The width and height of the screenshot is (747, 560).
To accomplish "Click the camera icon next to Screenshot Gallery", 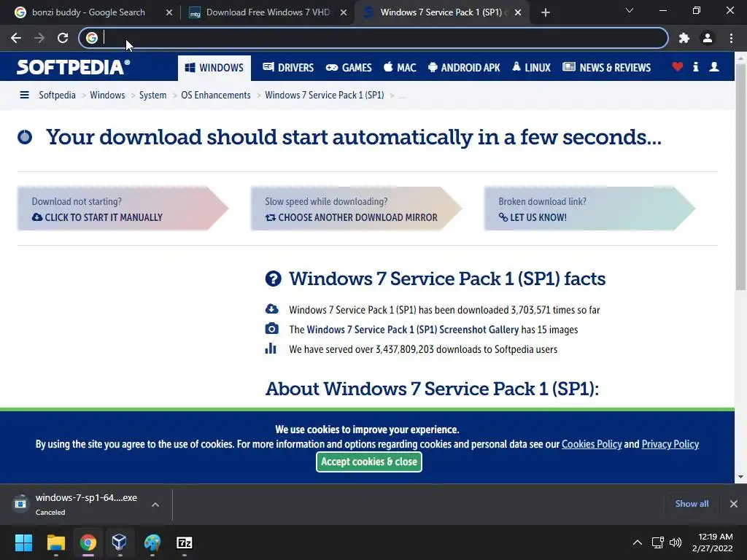I will (x=271, y=329).
